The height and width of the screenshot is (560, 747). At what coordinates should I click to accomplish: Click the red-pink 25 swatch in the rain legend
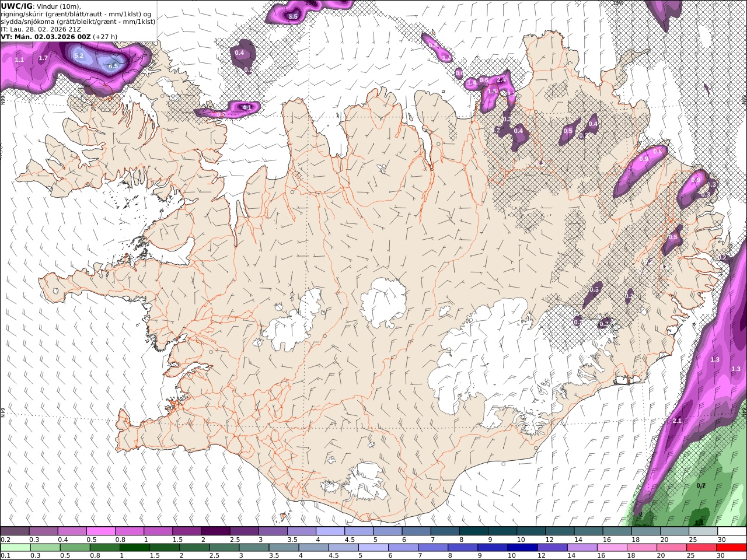[701, 548]
